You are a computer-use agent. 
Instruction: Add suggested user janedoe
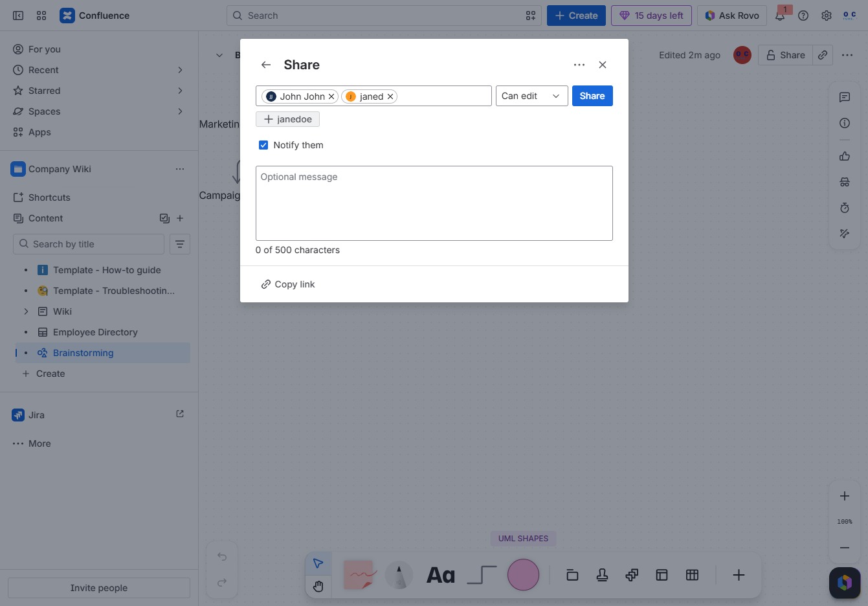(x=287, y=119)
